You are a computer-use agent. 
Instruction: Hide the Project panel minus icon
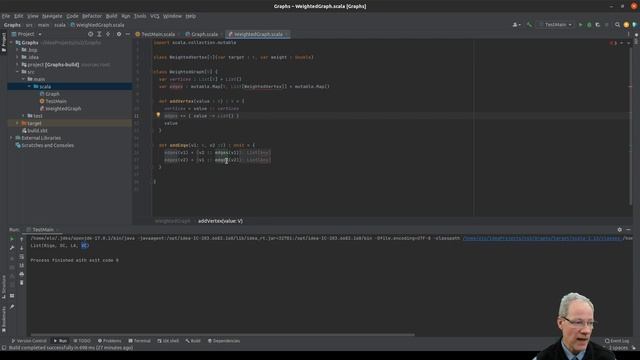pos(127,34)
